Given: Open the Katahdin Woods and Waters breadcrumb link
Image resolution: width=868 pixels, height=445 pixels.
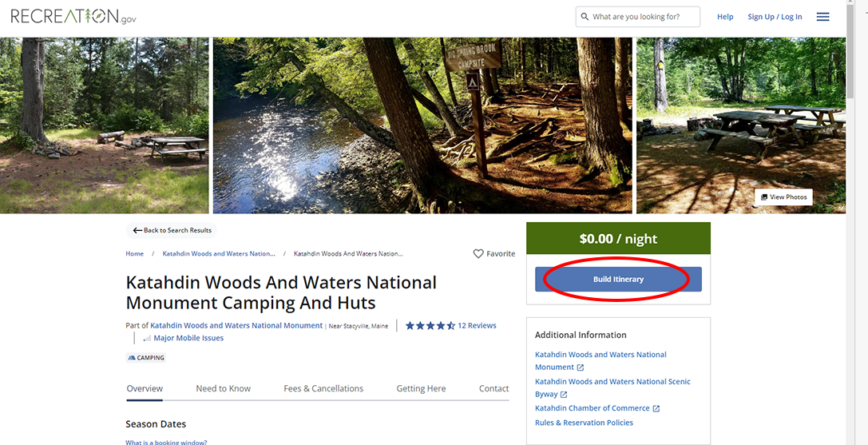Looking at the screenshot, I should (219, 254).
